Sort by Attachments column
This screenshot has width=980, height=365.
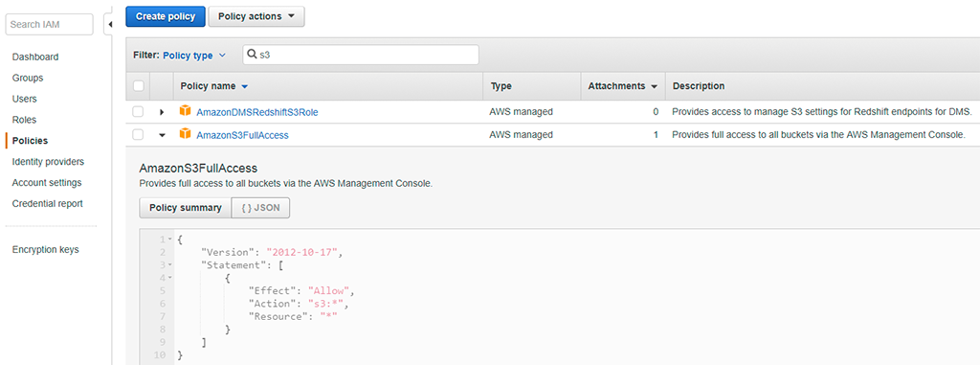point(622,86)
